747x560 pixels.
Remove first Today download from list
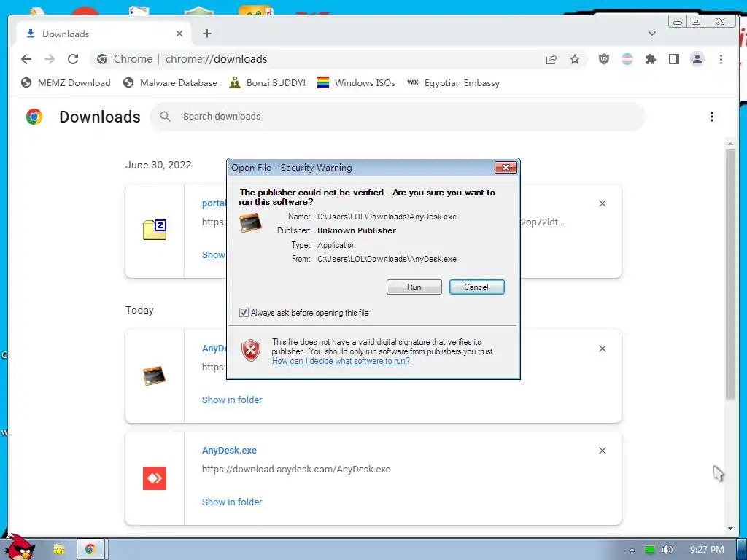(602, 349)
